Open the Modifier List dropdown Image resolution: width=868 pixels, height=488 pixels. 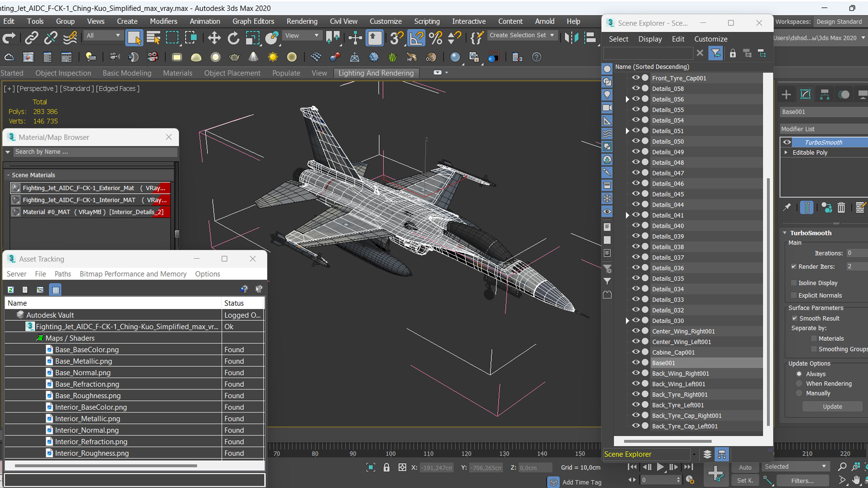pos(824,129)
